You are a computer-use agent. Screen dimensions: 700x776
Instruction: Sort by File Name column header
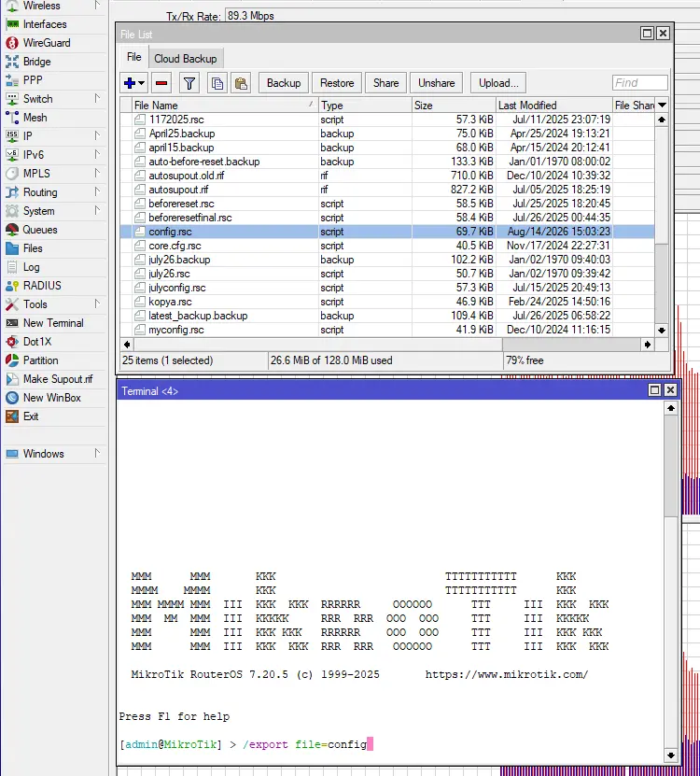click(x=225, y=106)
